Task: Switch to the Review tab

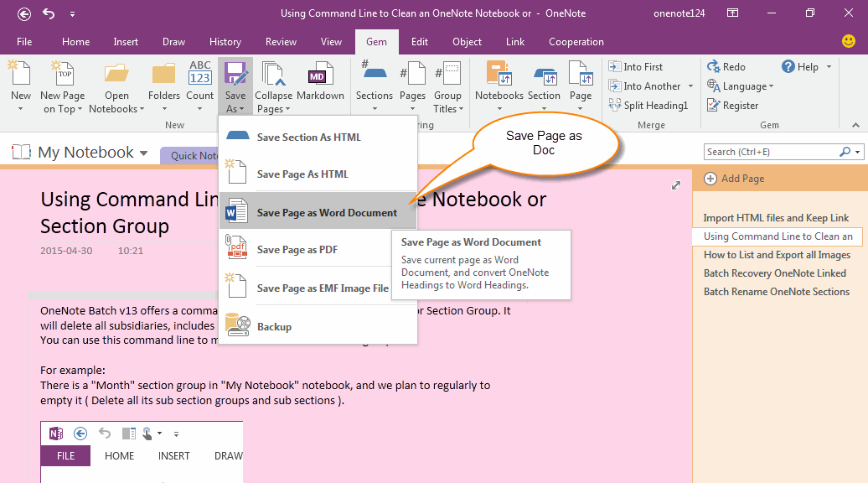Action: [x=282, y=42]
